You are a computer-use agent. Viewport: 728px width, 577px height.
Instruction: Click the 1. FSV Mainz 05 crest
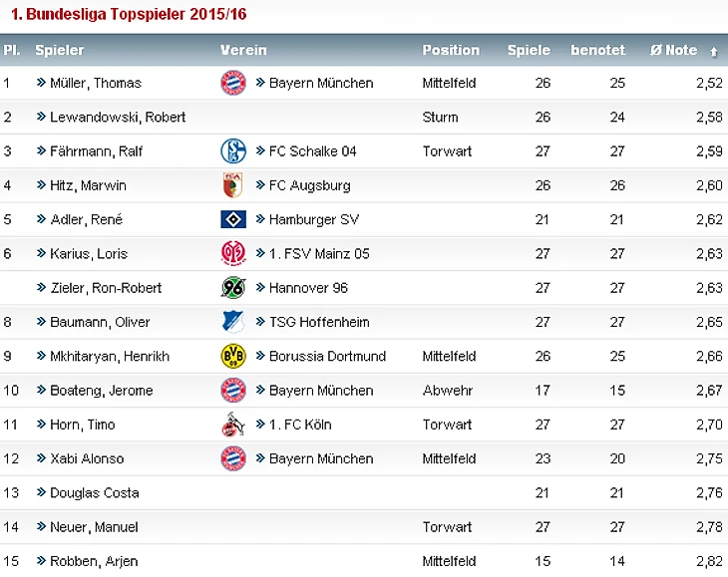[233, 254]
